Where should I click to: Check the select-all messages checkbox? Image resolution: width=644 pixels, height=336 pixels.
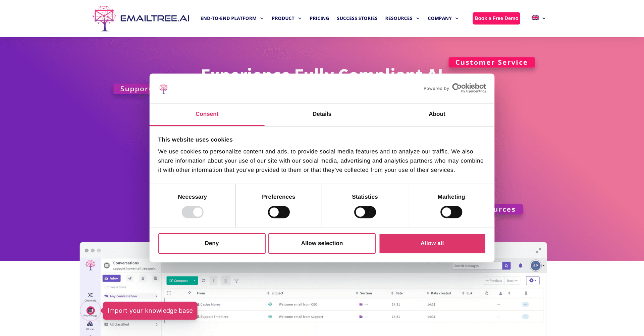point(169,293)
